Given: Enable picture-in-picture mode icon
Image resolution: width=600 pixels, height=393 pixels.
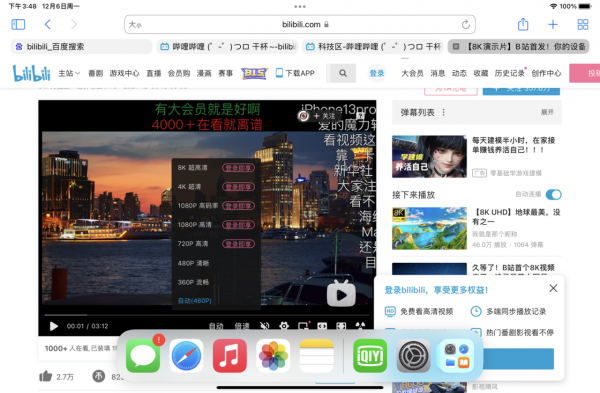Looking at the screenshot, I should coord(303,326).
